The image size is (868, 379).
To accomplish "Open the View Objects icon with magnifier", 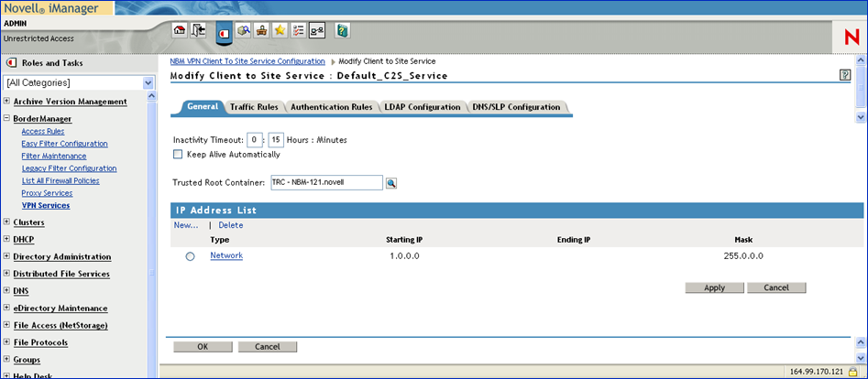I will (x=243, y=30).
